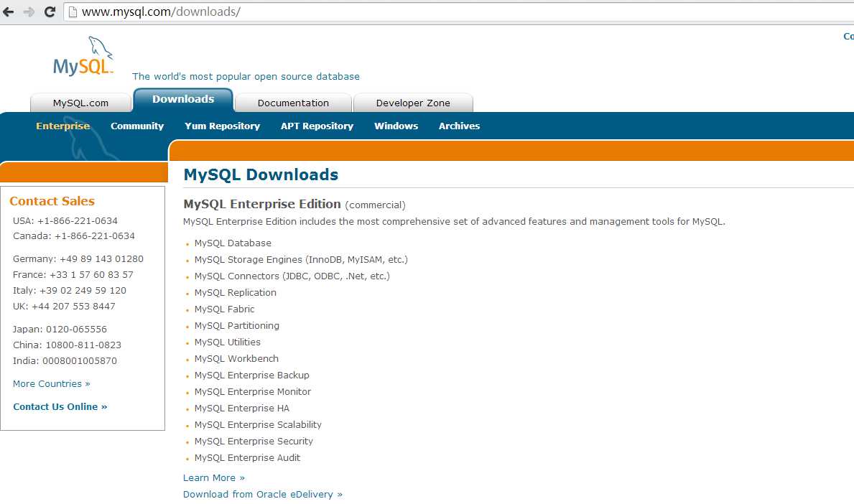
Task: Click the MySQL Partitioning list item
Action: tap(237, 325)
